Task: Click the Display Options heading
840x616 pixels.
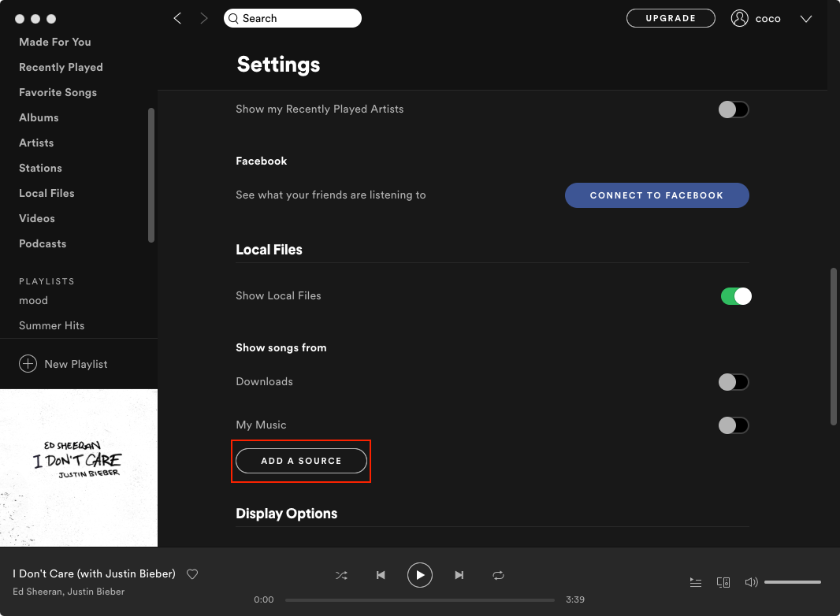Action: point(287,513)
